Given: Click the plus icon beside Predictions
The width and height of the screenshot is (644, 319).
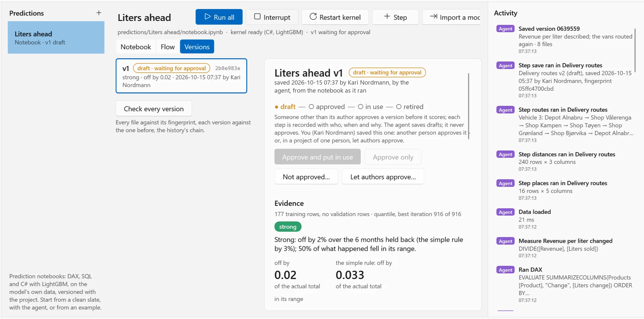Looking at the screenshot, I should 99,13.
